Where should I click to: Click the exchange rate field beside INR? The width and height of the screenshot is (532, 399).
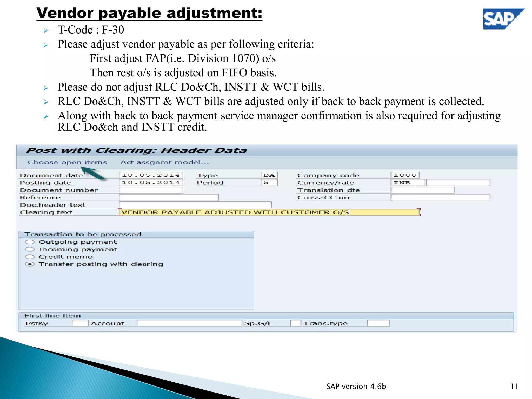coord(458,183)
